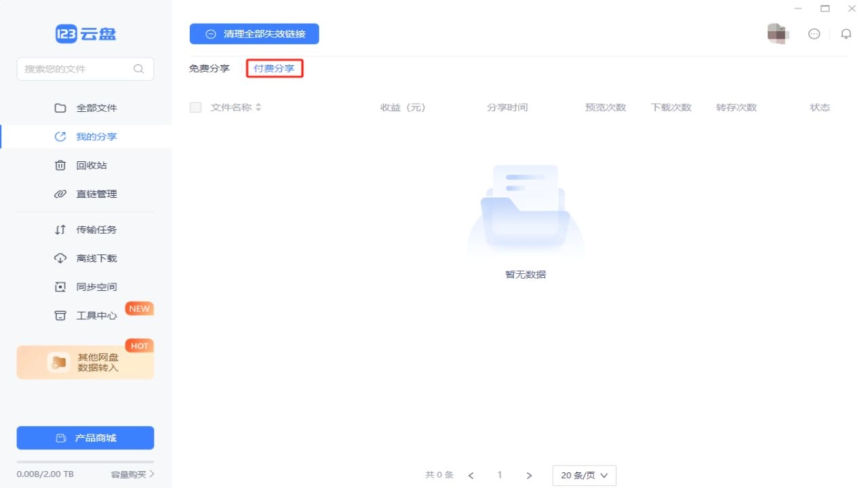Click the 清理全部失效链接 button

(x=254, y=33)
